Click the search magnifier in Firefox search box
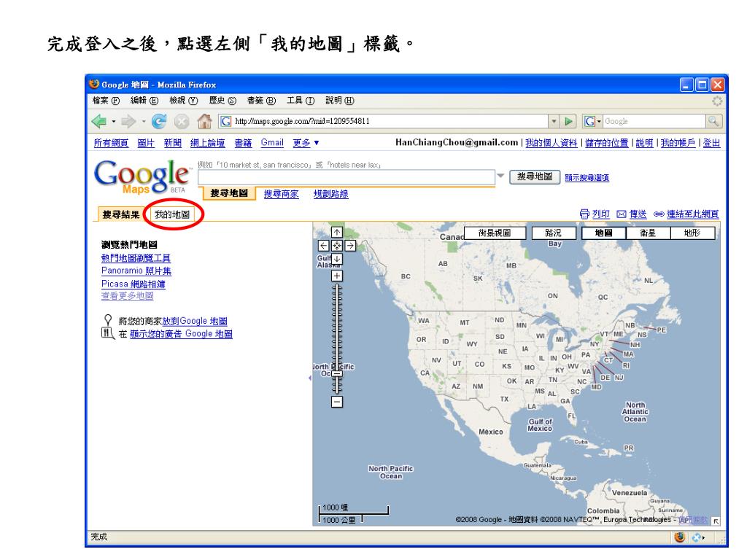This screenshot has width=747, height=560. coord(713,122)
